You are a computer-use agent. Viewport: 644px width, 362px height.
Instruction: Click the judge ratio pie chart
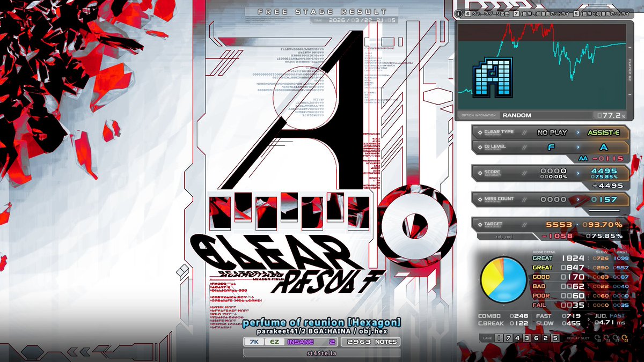(503, 280)
